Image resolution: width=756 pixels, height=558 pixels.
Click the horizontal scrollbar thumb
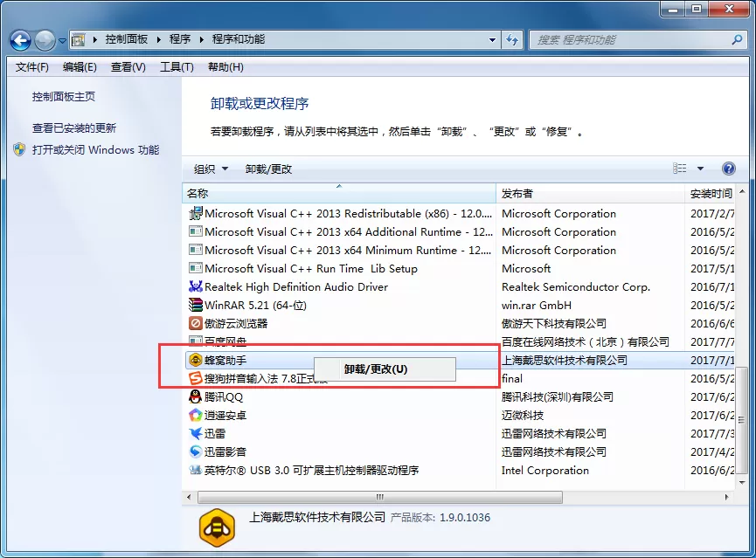(380, 497)
